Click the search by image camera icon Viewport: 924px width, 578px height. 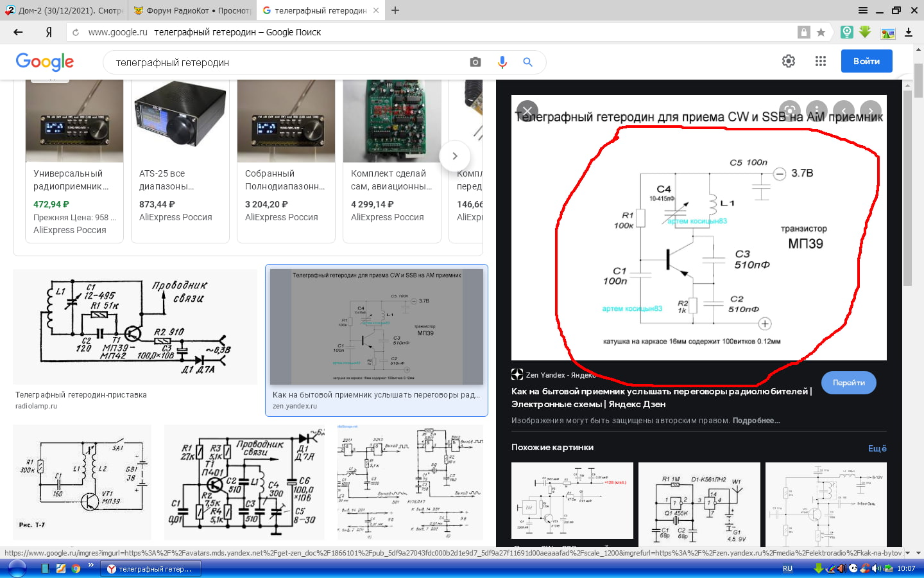pyautogui.click(x=475, y=62)
